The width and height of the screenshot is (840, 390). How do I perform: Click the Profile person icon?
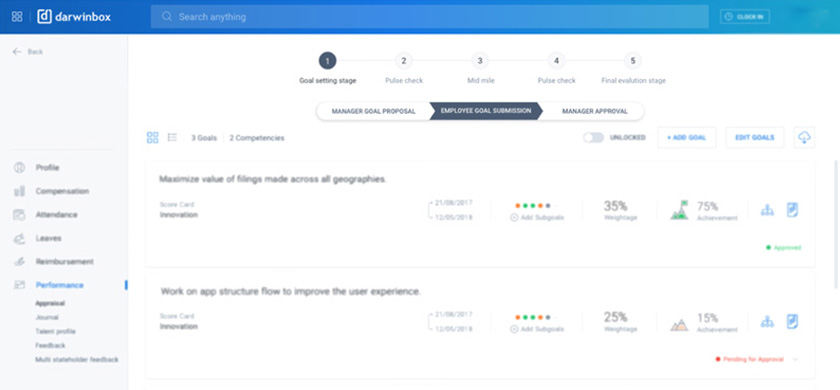[x=19, y=168]
